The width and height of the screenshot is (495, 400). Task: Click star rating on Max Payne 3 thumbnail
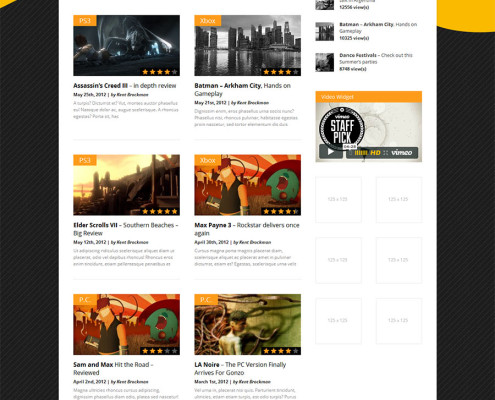pyautogui.click(x=281, y=211)
